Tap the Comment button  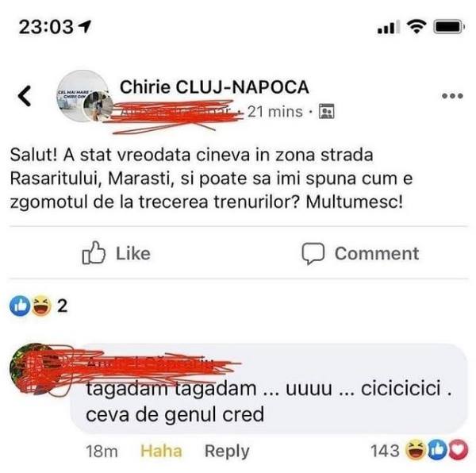coord(377,253)
